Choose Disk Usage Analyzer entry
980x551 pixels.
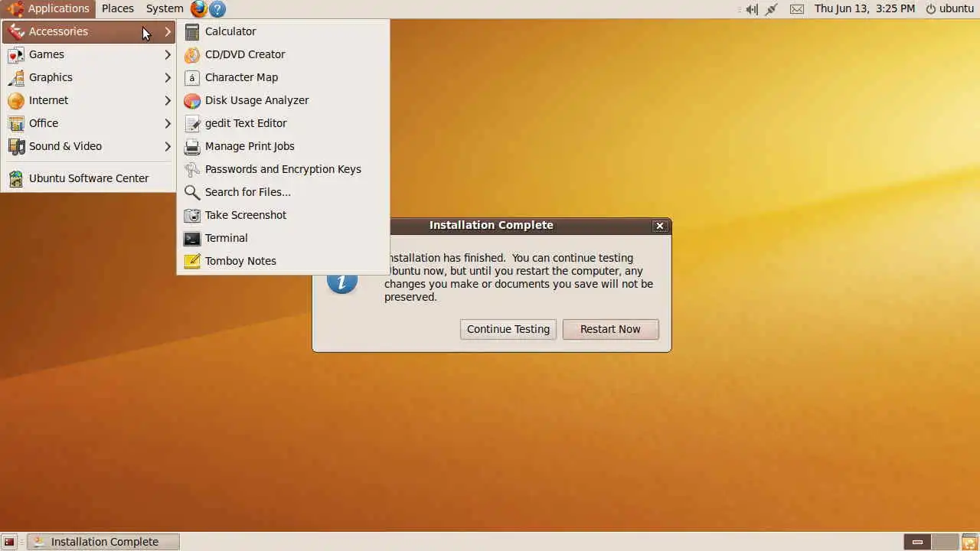click(283, 100)
